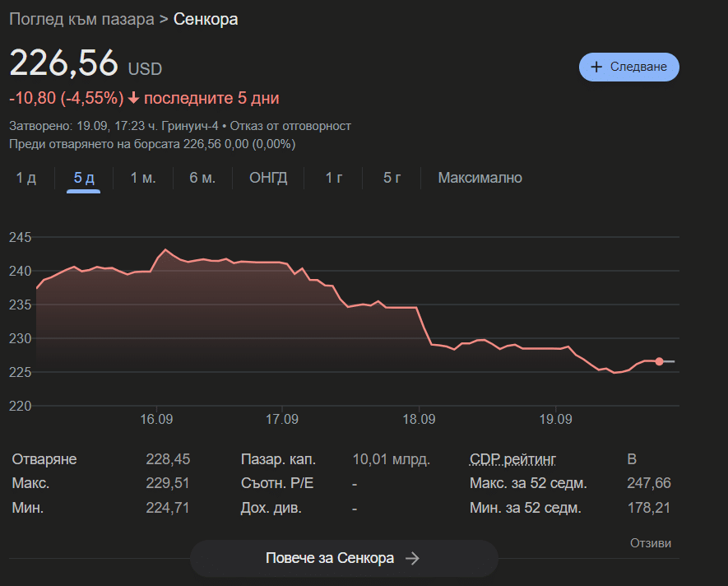
Task: Click the 16.09 date label on chart
Action: click(x=156, y=419)
